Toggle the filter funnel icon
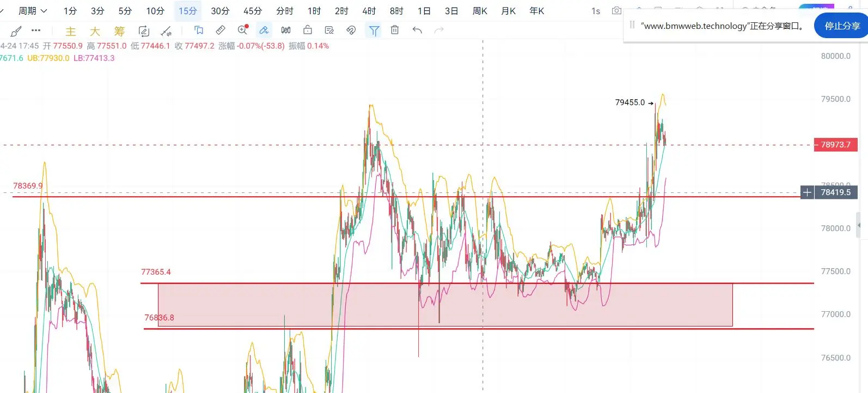Image resolution: width=868 pixels, height=393 pixels. pyautogui.click(x=374, y=31)
